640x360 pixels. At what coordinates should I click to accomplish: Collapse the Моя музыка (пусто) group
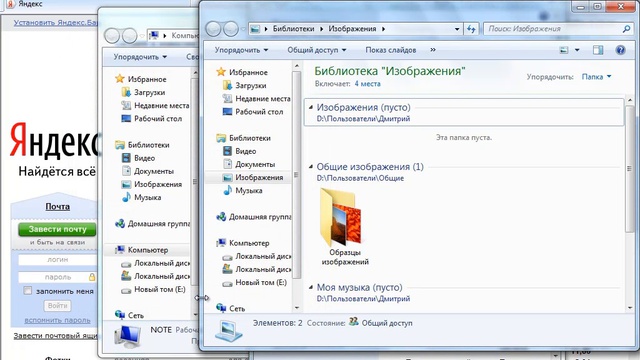click(311, 287)
